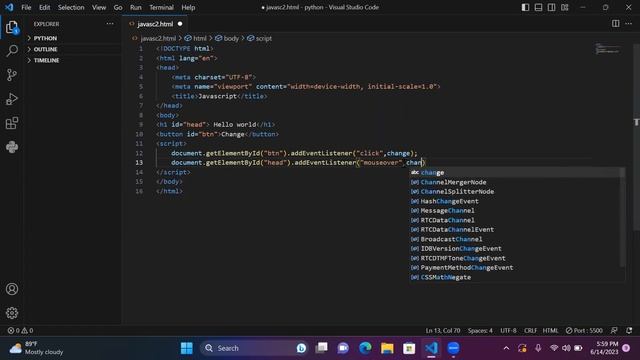
Task: Open the Source Control view
Action: pos(12,75)
